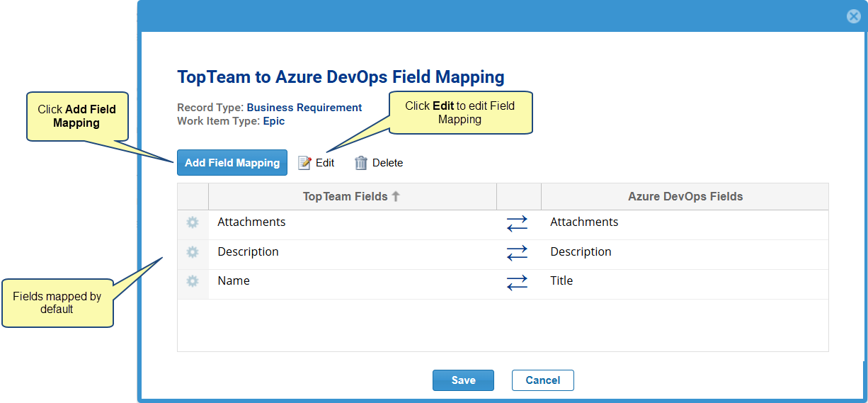Click the Azure DevOps Fields column header
The width and height of the screenshot is (868, 403).
685,197
